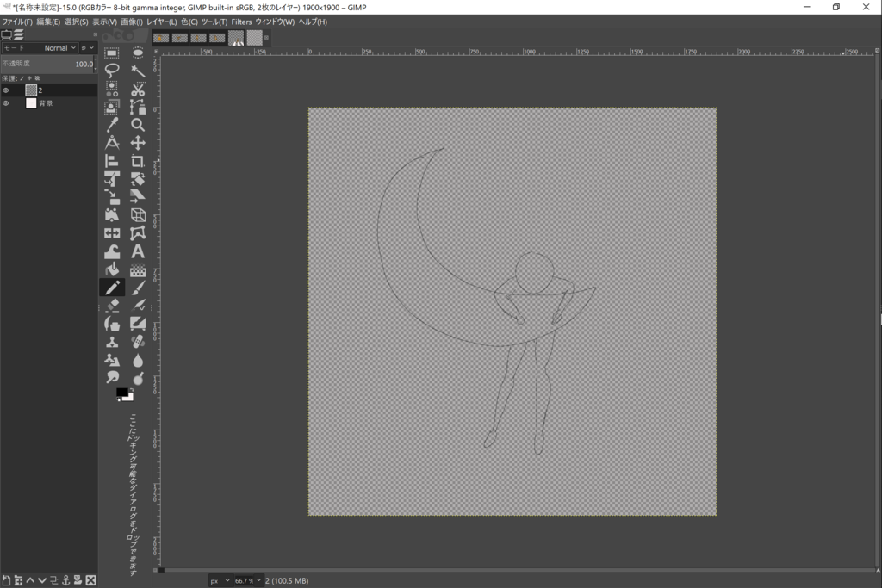Choose the Zoom magnifier tool
This screenshot has width=882, height=588.
(x=138, y=126)
